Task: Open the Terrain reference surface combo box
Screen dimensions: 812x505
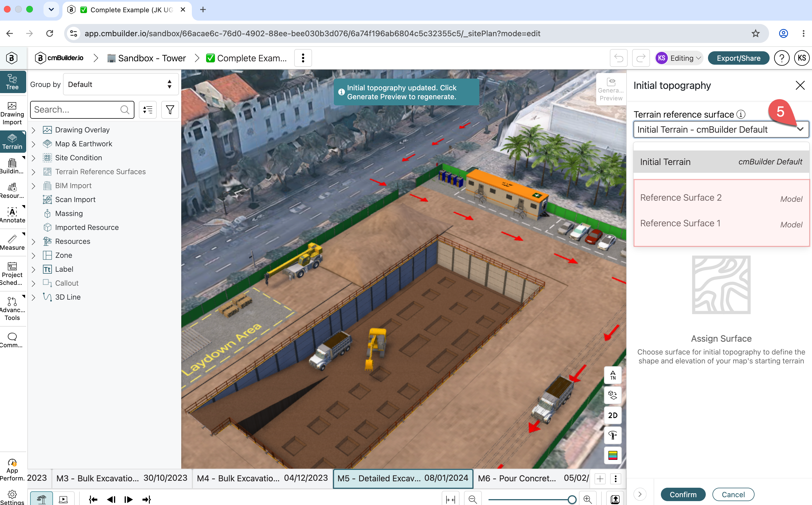Action: point(721,130)
